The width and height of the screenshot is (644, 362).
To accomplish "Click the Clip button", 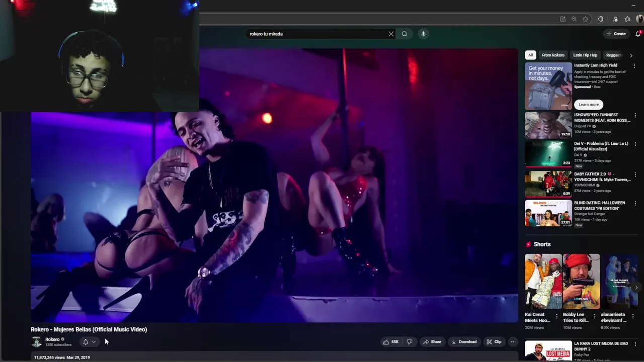I will point(494,342).
